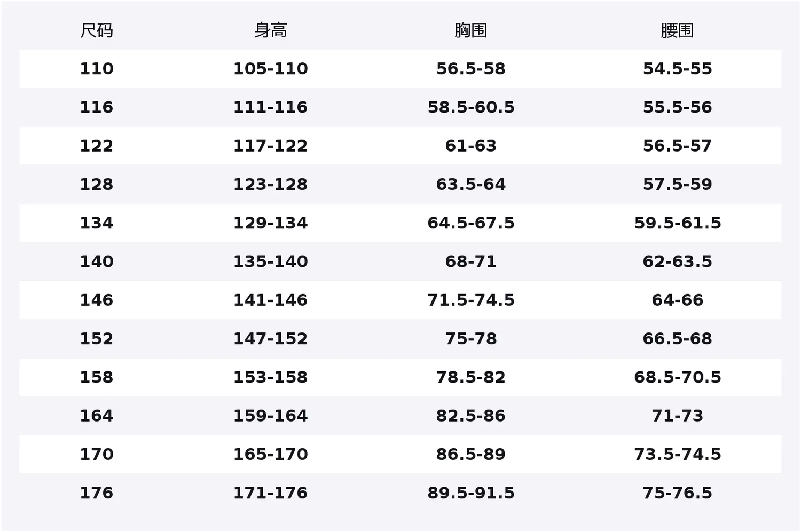Click chest value 75-78
Viewport: 801px width, 532px height.
(x=470, y=339)
